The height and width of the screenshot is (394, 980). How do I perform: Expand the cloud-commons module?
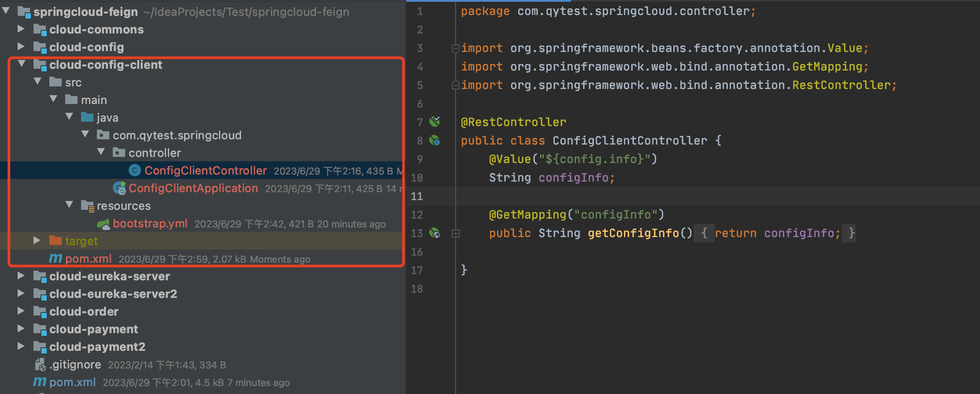tap(21, 29)
